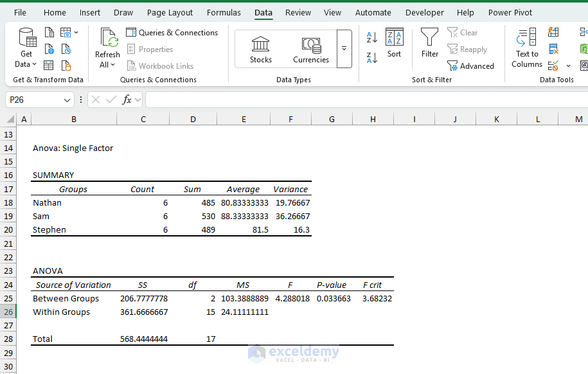Click Text to Columns
The height and width of the screenshot is (374, 588).
pyautogui.click(x=527, y=48)
